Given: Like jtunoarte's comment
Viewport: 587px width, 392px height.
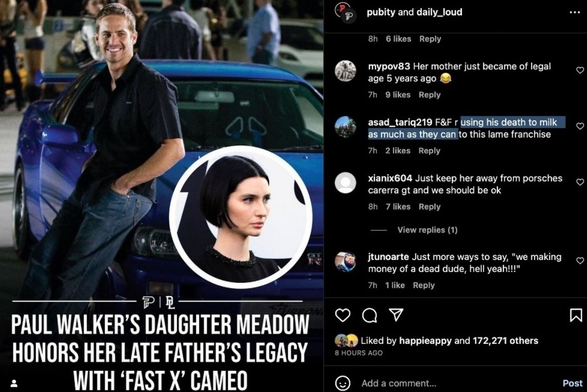Looking at the screenshot, I should 580,261.
